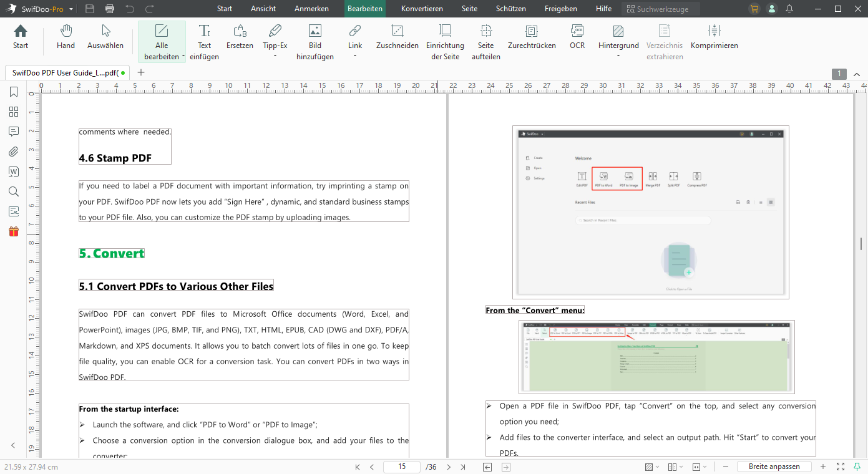
Task: Click the red gift box icon
Action: [x=14, y=231]
